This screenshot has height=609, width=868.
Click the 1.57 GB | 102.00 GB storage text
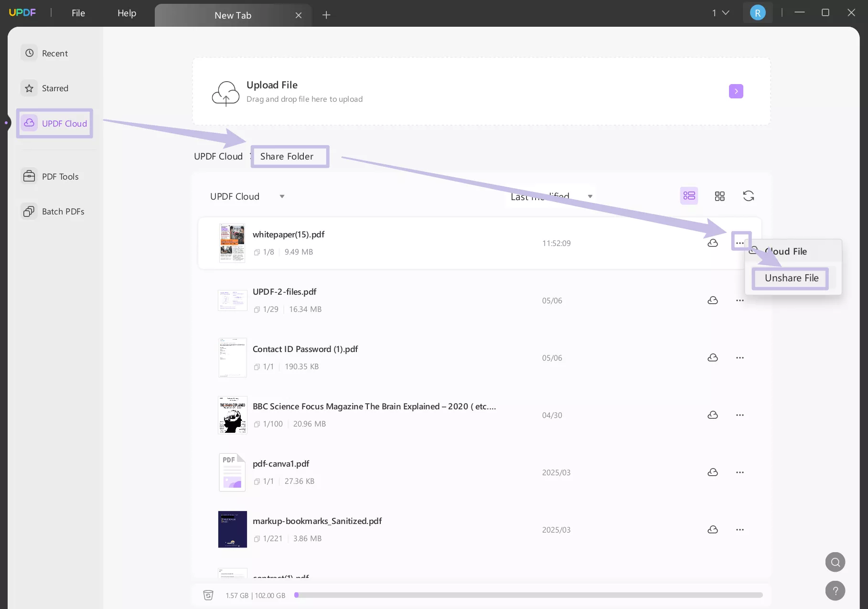(255, 596)
